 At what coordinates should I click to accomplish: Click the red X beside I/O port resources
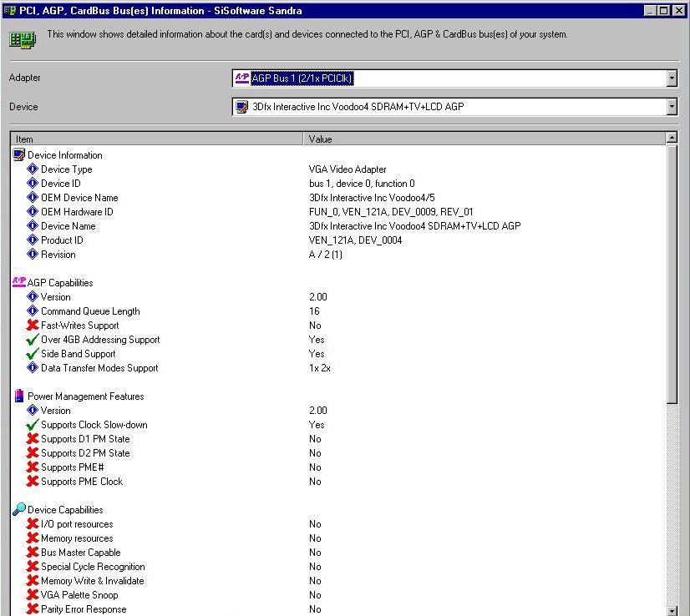coord(33,523)
